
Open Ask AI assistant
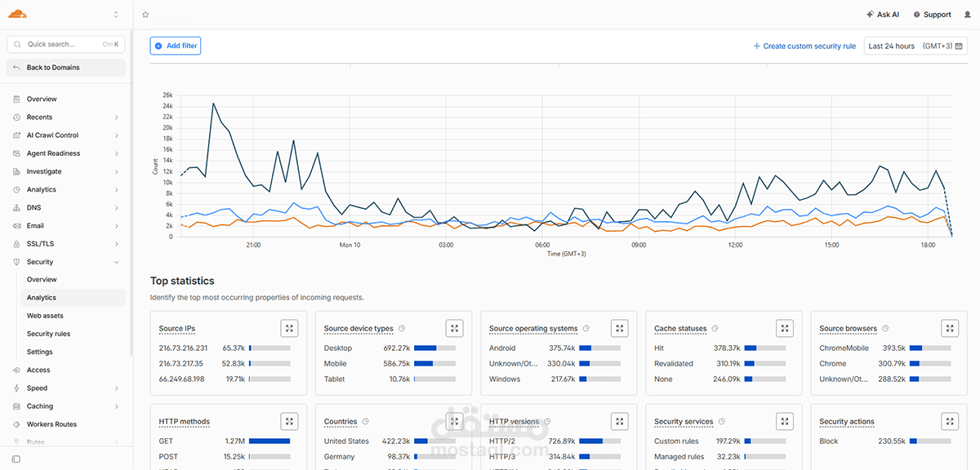pyautogui.click(x=882, y=15)
